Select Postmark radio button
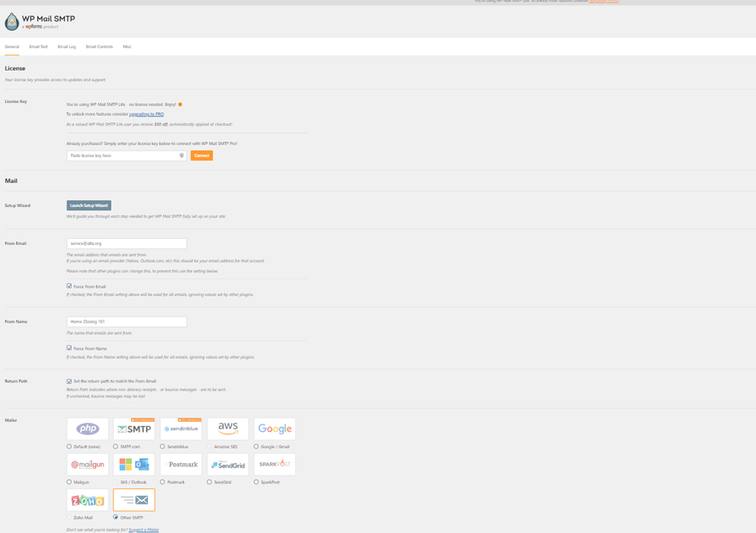 pyautogui.click(x=163, y=481)
